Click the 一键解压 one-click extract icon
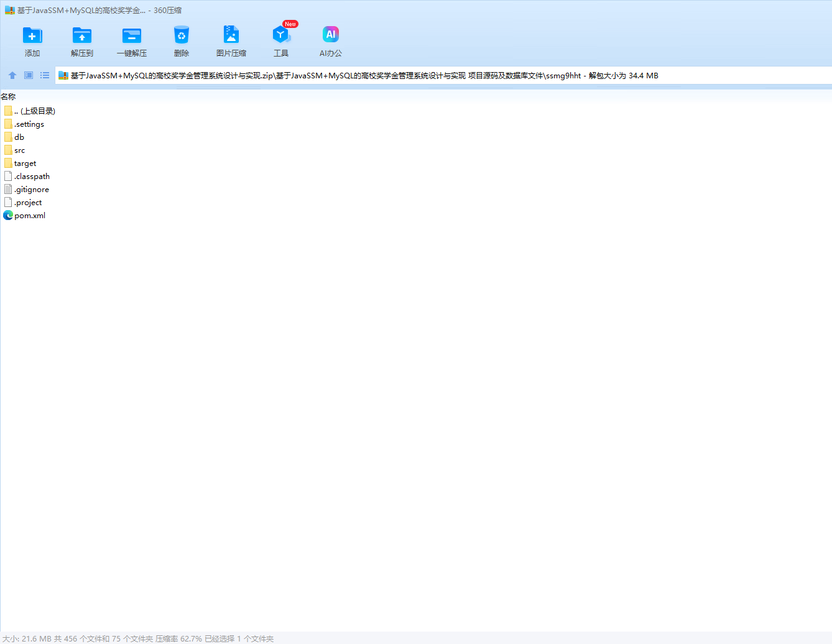 point(132,35)
